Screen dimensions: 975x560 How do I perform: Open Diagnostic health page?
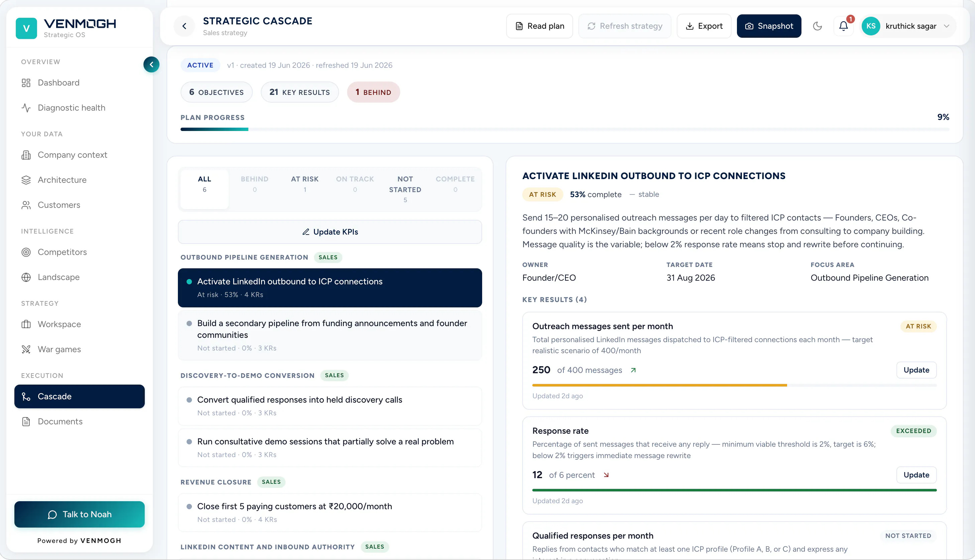pos(79,108)
